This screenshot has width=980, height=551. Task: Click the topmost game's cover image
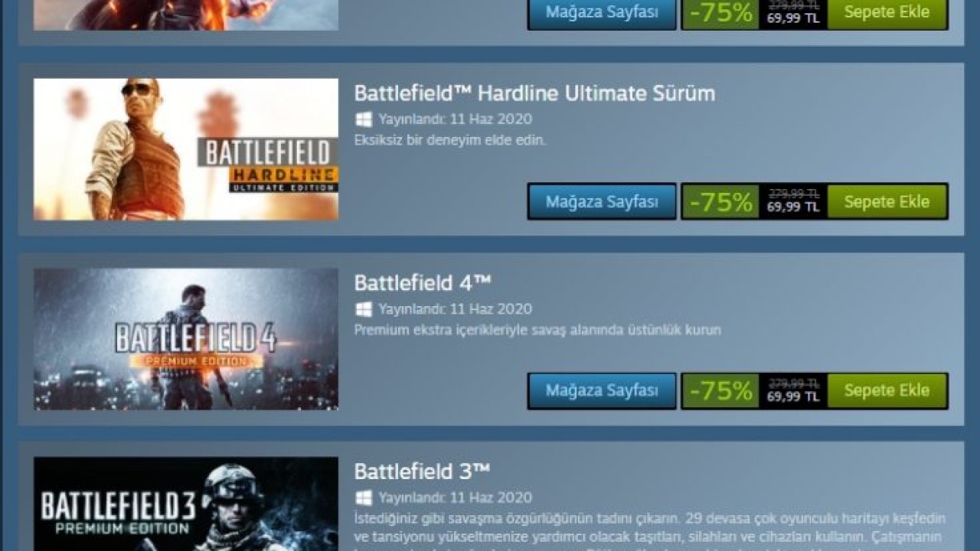pos(186,15)
